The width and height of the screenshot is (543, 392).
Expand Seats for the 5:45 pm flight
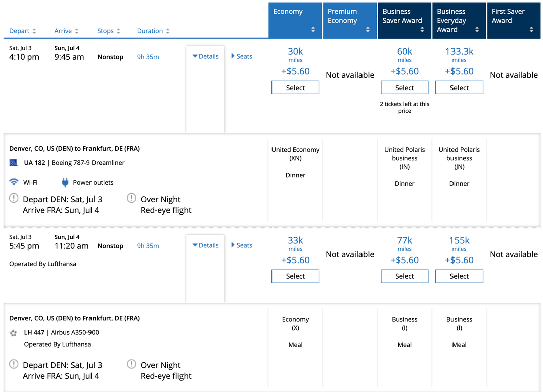[241, 245]
